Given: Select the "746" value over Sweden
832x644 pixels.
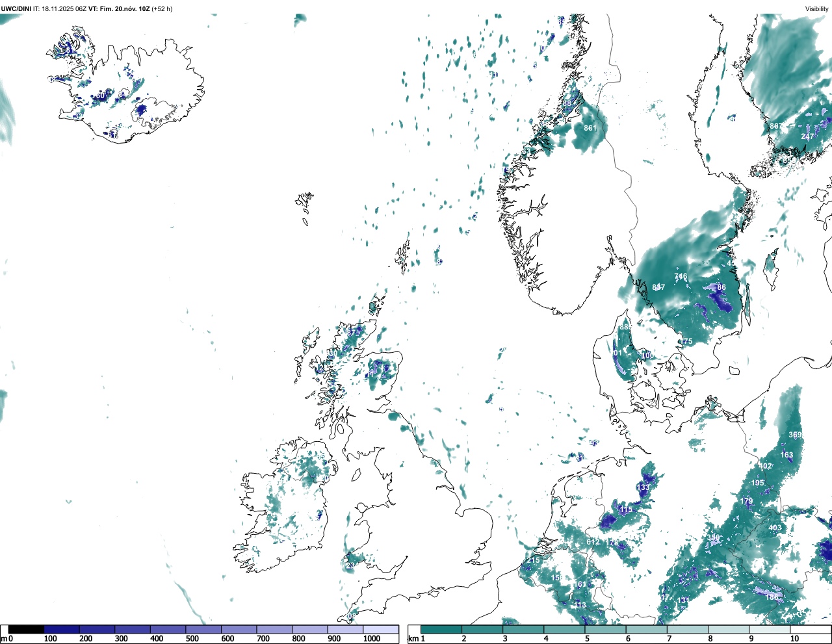Looking at the screenshot, I should click(x=681, y=277).
